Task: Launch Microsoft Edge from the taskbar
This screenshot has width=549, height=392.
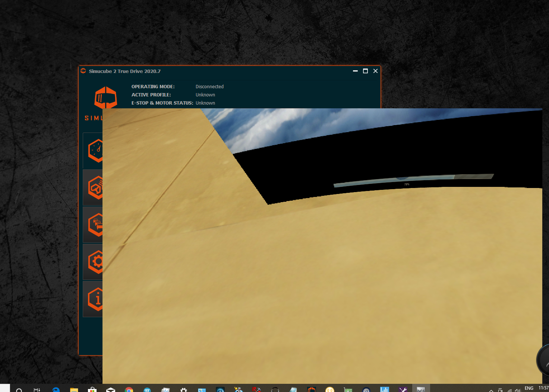Action: click(56, 390)
